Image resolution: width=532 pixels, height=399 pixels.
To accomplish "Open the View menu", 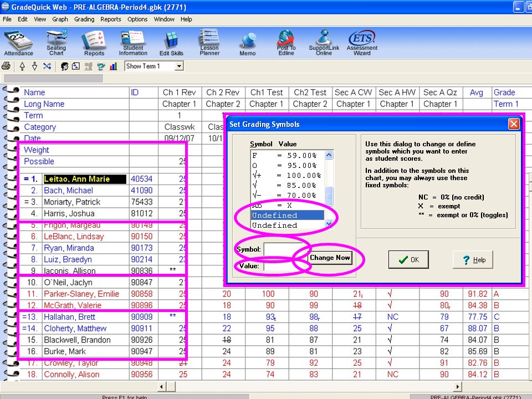I will [40, 19].
